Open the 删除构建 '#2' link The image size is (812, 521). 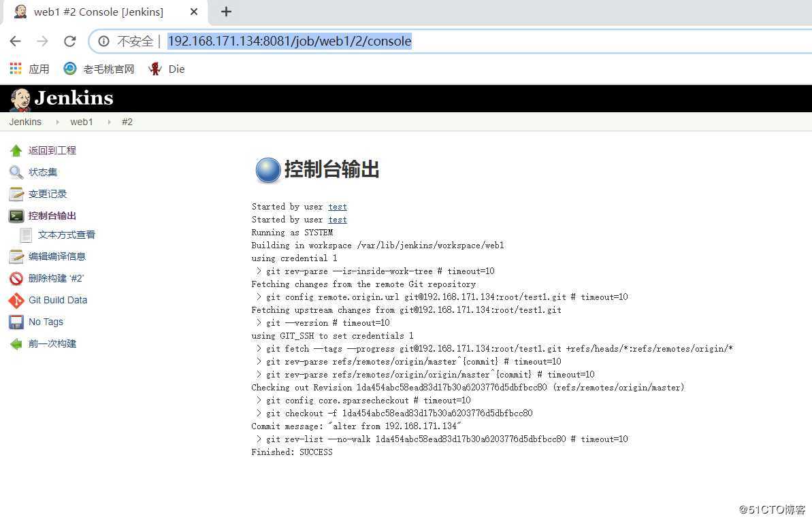pyautogui.click(x=56, y=278)
